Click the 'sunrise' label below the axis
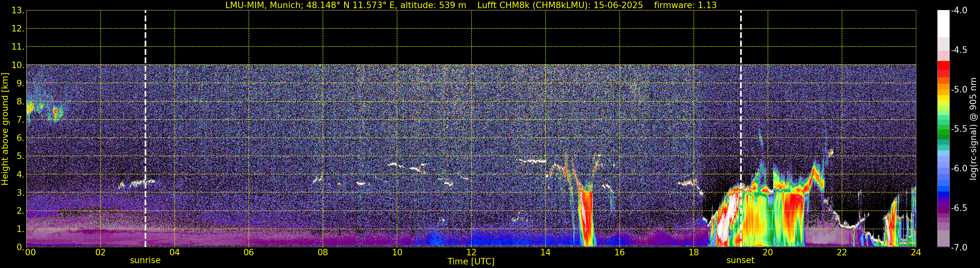980x268 pixels. tap(145, 261)
